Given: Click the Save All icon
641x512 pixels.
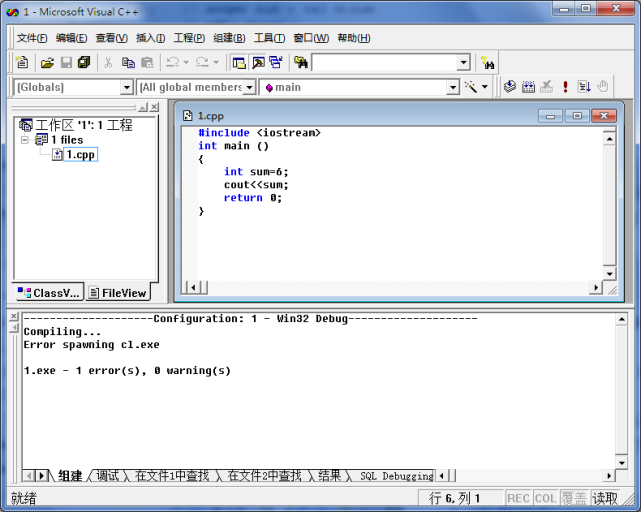Looking at the screenshot, I should coord(84,63).
